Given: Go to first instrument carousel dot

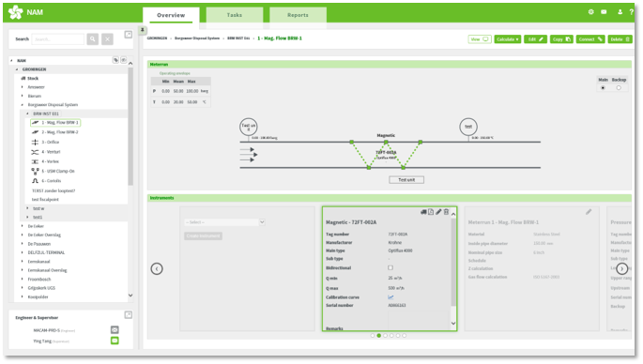Looking at the screenshot, I should click(373, 335).
